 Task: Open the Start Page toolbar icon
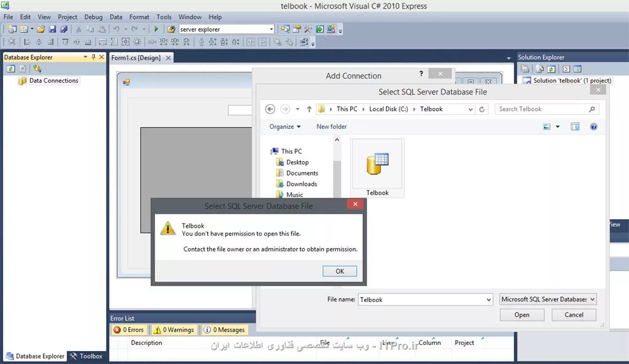[x=319, y=29]
